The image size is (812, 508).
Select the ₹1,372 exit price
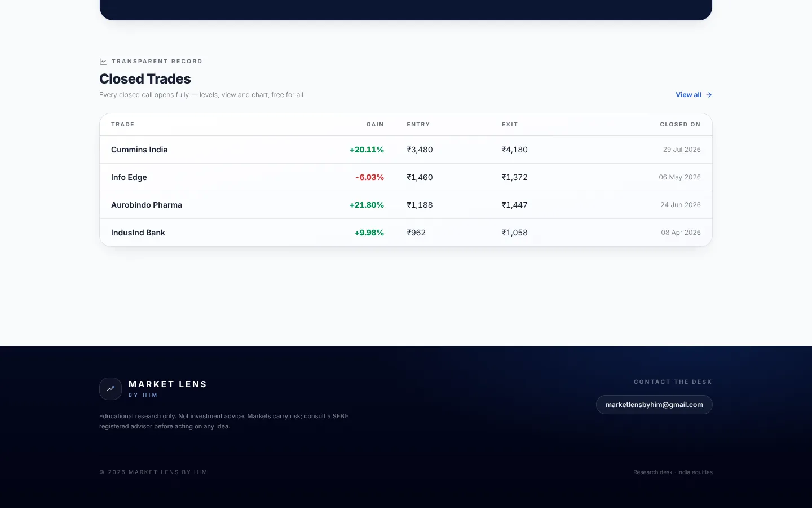coord(515,177)
